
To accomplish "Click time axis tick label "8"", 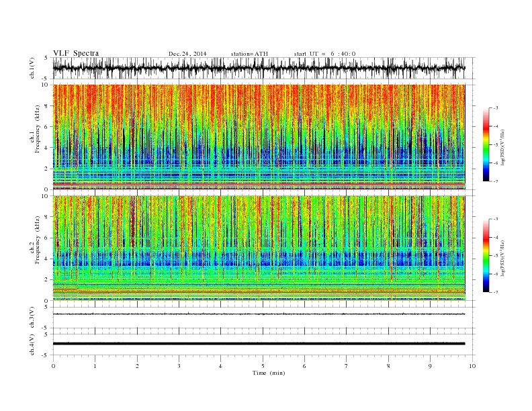I will tap(388, 366).
